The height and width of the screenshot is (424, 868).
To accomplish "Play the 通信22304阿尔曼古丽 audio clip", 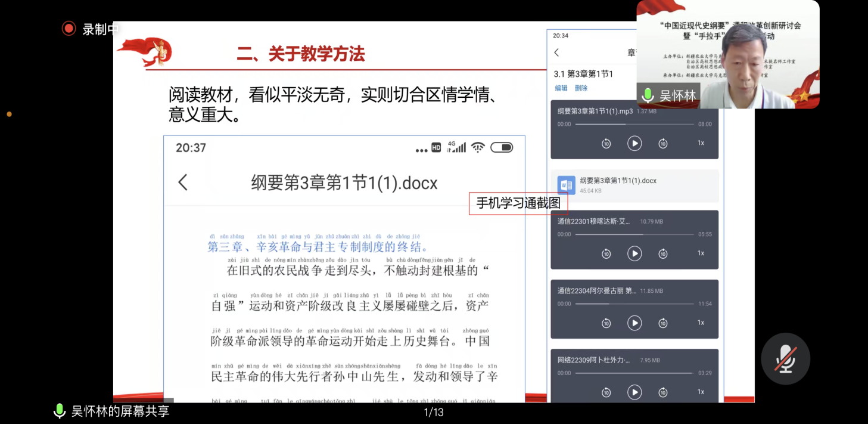I will pyautogui.click(x=634, y=323).
